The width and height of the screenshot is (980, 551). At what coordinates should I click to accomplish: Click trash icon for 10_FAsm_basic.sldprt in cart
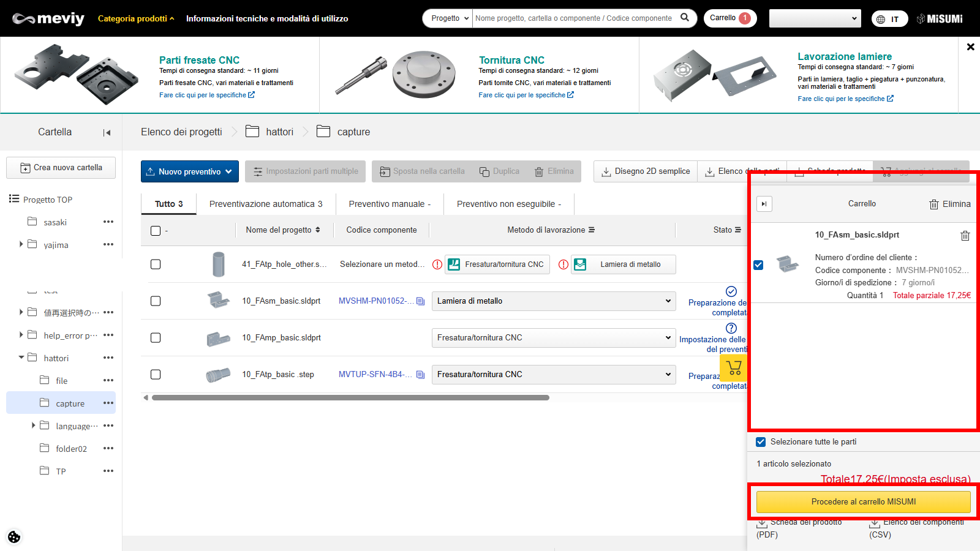pyautogui.click(x=965, y=236)
